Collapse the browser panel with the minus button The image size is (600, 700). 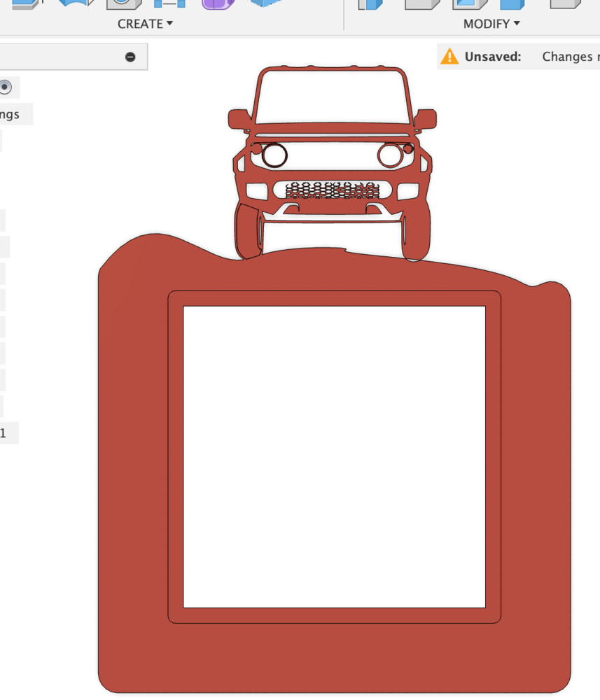[130, 57]
